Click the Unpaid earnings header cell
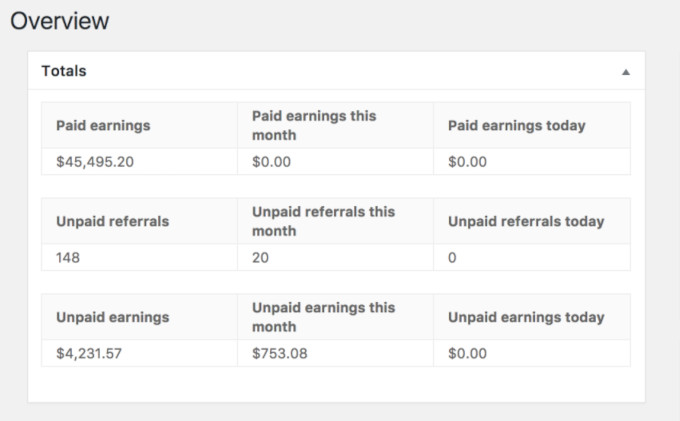 tap(112, 318)
